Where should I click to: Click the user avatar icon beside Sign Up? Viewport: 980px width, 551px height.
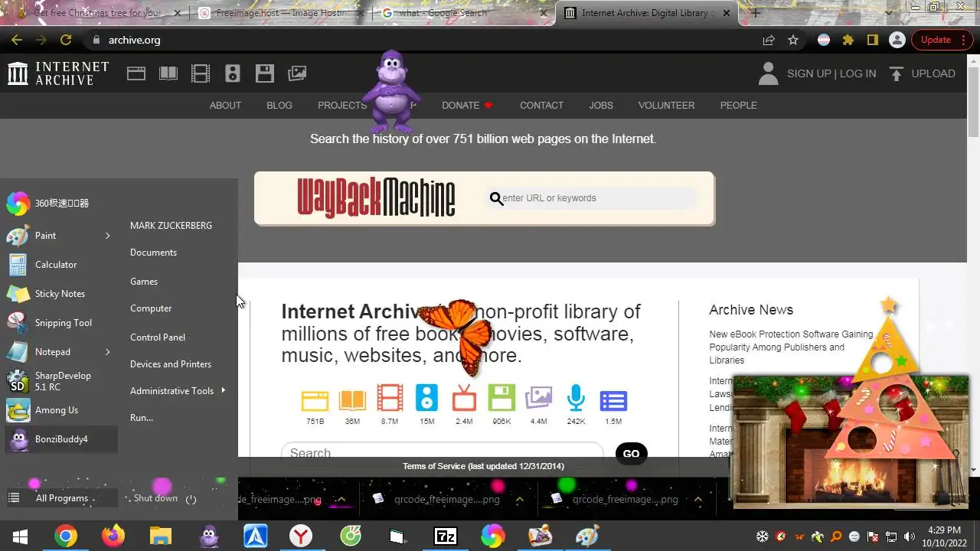(768, 73)
